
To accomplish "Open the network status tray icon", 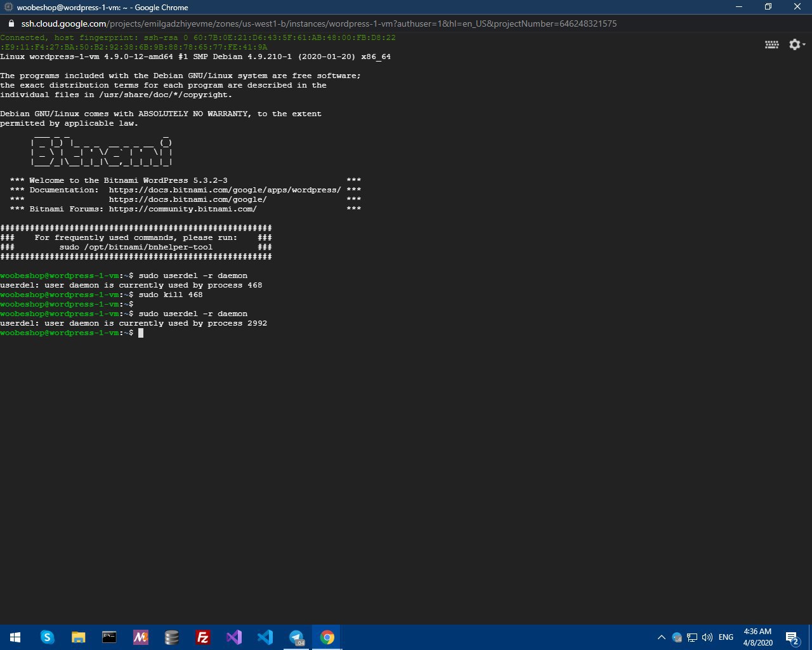I will tap(692, 637).
